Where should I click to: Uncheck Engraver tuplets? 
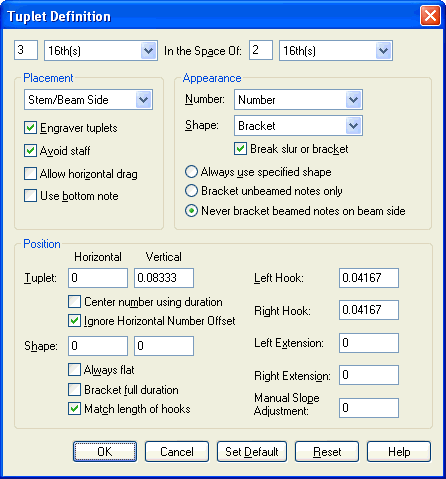pyautogui.click(x=30, y=128)
